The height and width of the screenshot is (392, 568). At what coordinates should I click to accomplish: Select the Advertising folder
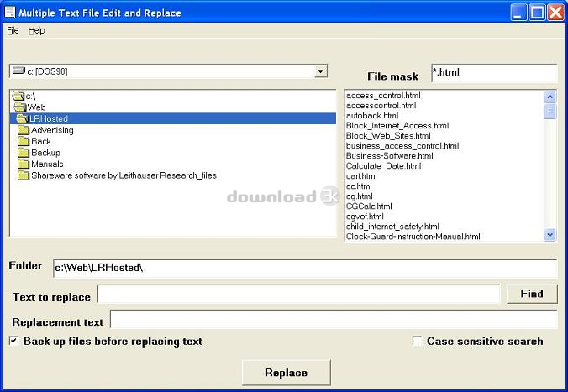point(52,130)
